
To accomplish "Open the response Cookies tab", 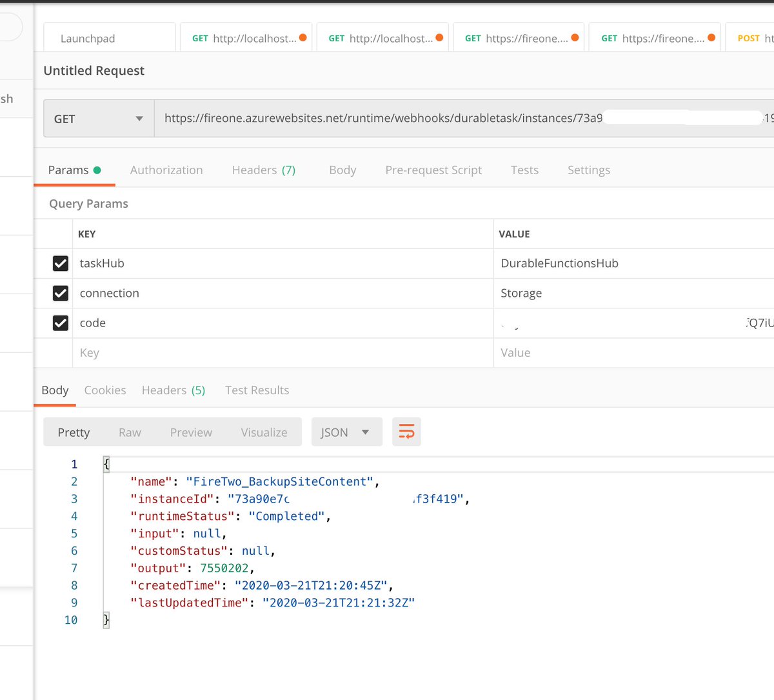I will click(x=105, y=390).
